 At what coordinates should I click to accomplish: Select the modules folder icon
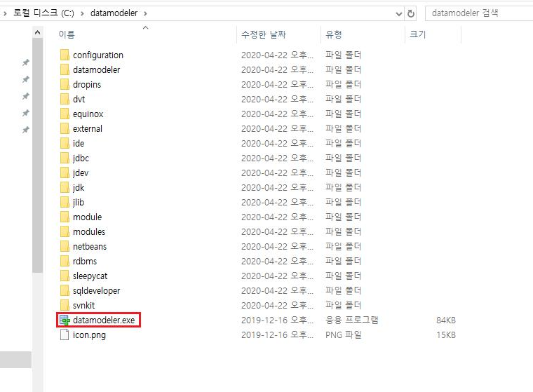[65, 232]
